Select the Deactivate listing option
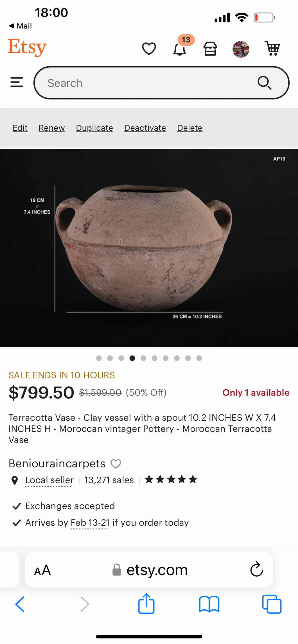 click(145, 128)
